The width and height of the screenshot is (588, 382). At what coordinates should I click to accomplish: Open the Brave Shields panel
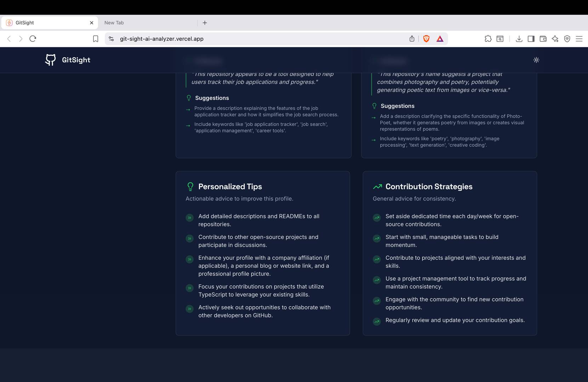tap(426, 39)
